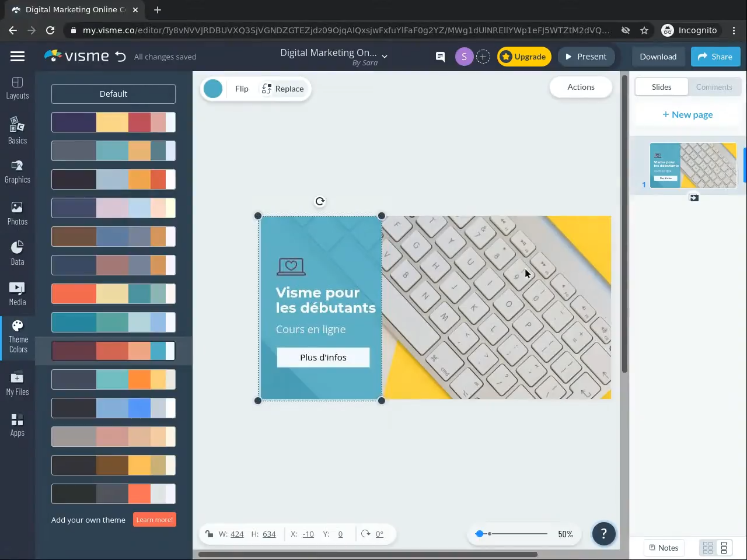The height and width of the screenshot is (560, 747).
Task: Click the Learn more! button
Action: tap(155, 520)
